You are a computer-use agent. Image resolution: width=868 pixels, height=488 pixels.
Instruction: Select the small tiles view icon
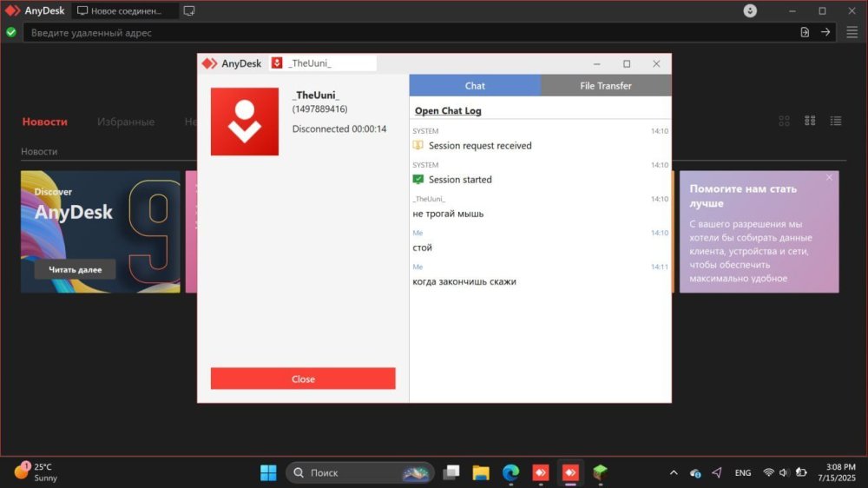click(810, 121)
